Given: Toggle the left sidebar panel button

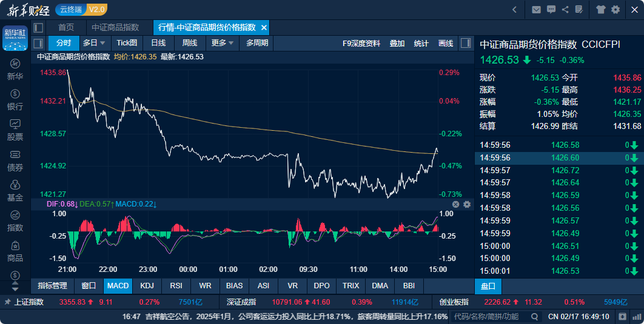Looking at the screenshot, I should coord(38,28).
